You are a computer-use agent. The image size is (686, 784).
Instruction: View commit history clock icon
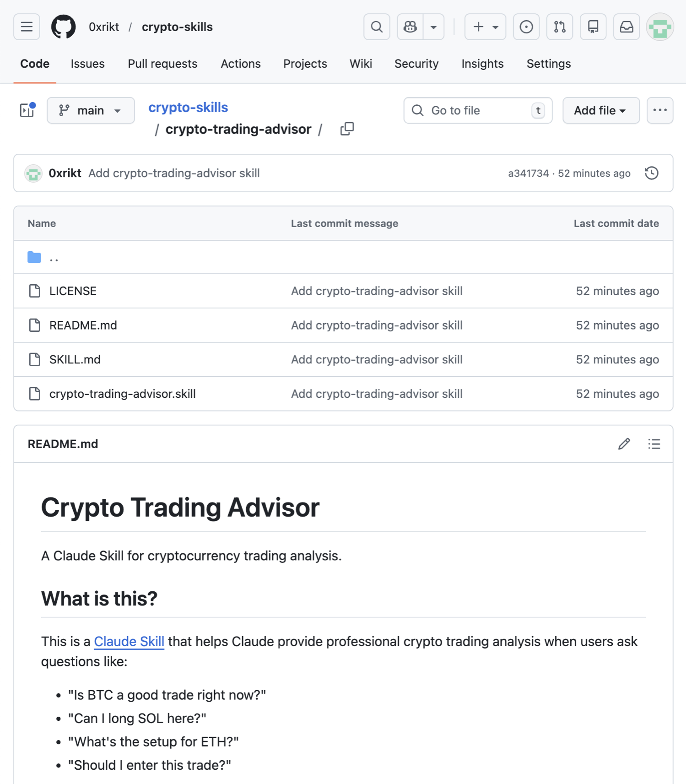(x=651, y=173)
